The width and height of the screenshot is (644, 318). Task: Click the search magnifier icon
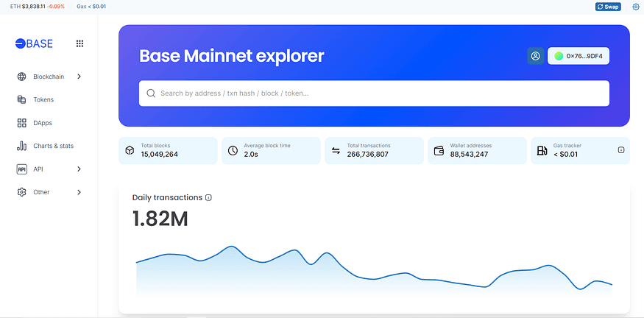tap(151, 93)
